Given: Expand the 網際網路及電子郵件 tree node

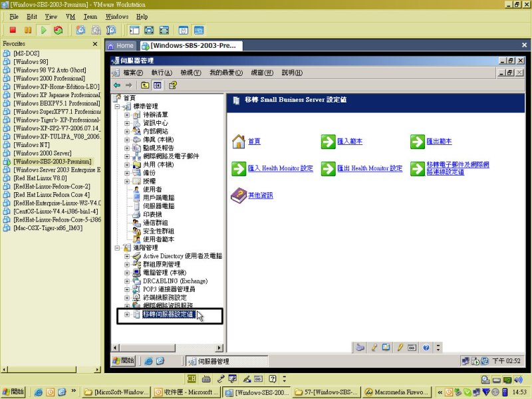Looking at the screenshot, I should pos(127,156).
